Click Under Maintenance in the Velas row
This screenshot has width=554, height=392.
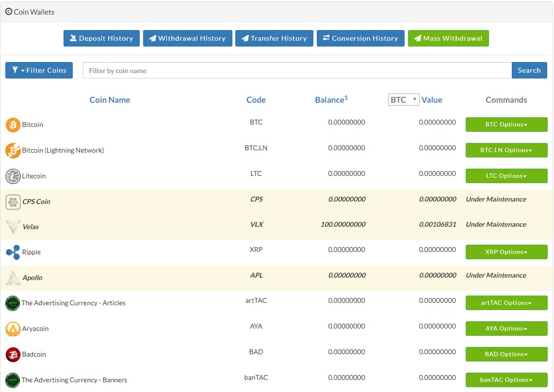point(496,224)
